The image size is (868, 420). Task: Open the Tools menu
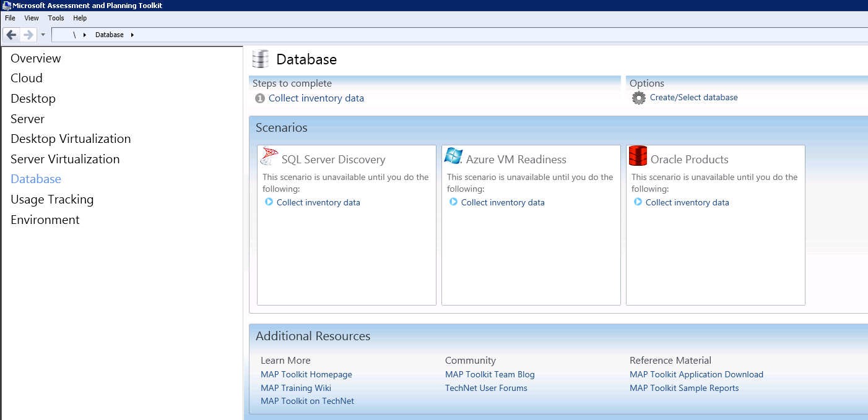tap(56, 18)
